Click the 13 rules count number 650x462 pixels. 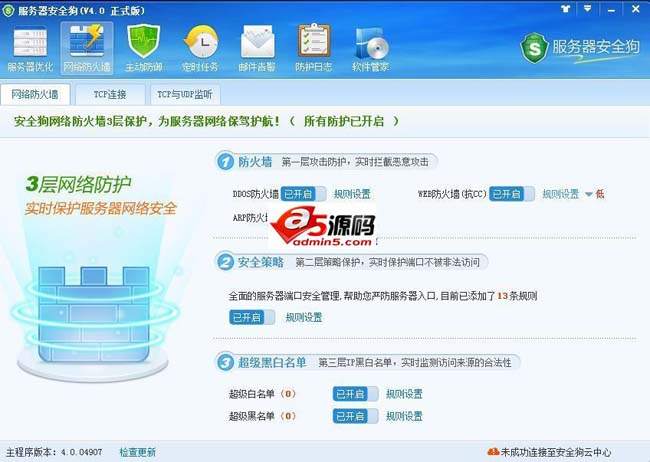[502, 296]
